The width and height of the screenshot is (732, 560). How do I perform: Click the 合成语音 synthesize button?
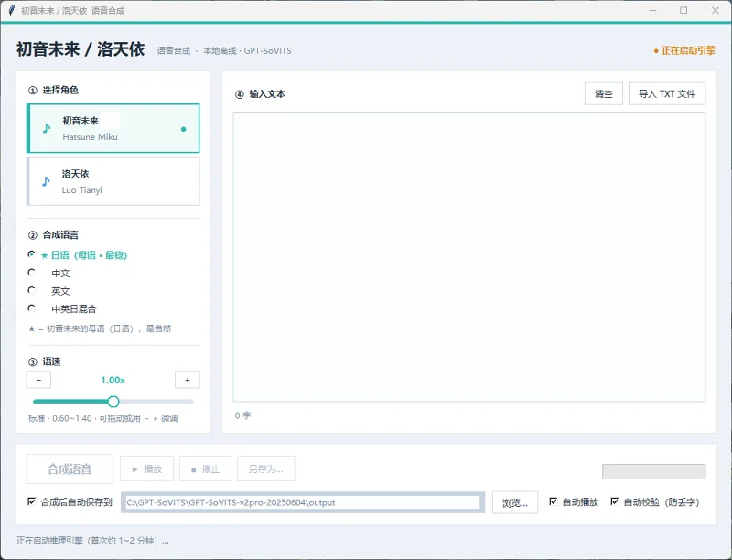click(70, 469)
